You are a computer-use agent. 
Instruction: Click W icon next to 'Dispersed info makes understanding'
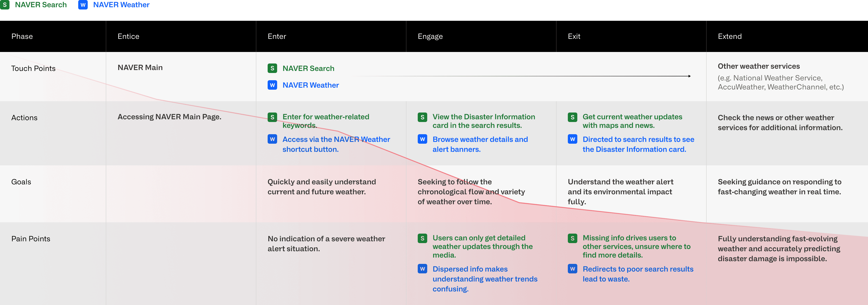point(422,269)
